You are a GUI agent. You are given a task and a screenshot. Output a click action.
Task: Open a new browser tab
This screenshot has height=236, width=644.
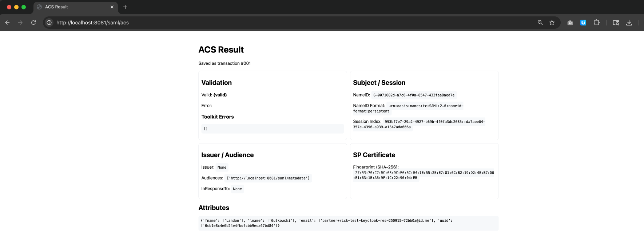125,7
